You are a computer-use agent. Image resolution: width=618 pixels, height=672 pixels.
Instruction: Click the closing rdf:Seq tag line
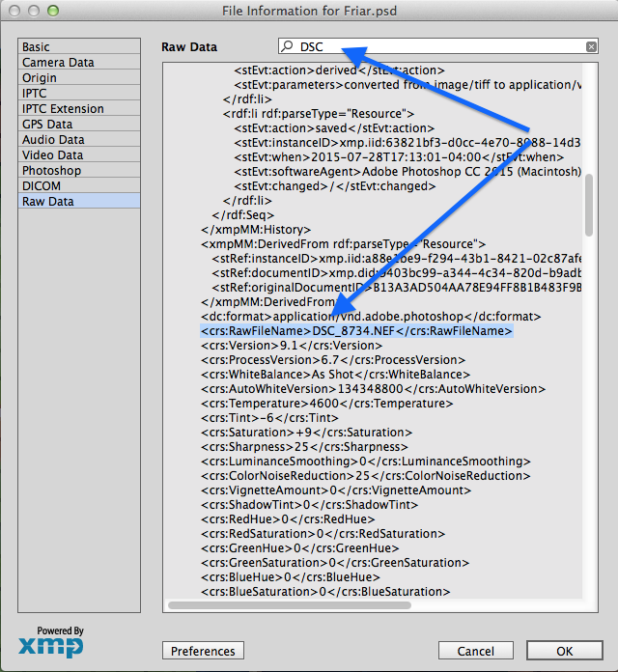point(243,215)
